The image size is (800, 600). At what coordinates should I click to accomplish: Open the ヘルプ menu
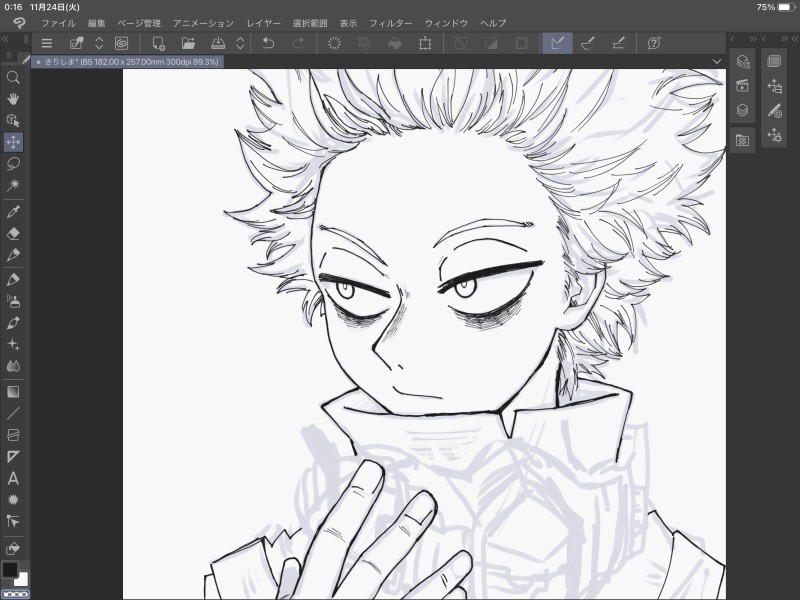click(x=493, y=23)
